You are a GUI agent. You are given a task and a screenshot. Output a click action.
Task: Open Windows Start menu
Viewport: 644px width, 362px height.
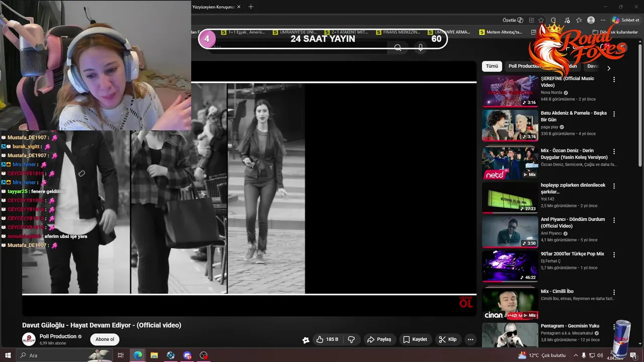click(8, 355)
